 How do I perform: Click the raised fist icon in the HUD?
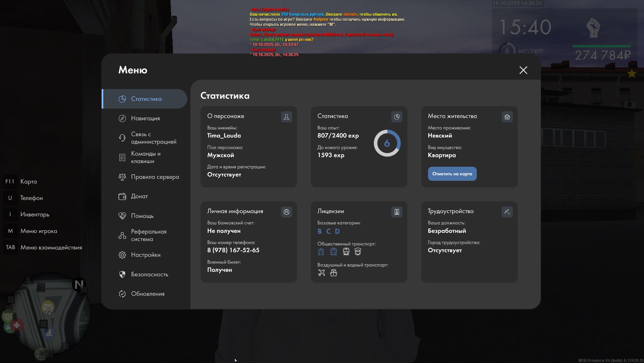(593, 28)
